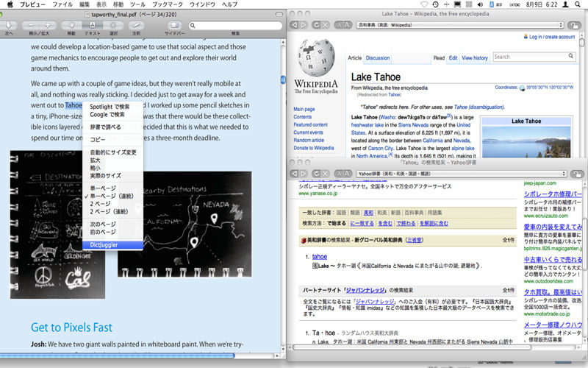588x368 pixels.
Task: Click the open-in-browser icon in Yahoo!辞書 window
Action: (576, 174)
